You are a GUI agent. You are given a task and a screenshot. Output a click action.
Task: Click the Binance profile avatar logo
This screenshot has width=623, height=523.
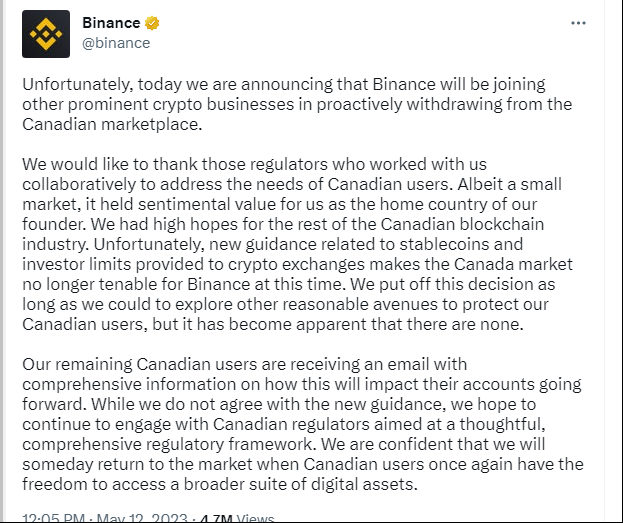point(46,33)
